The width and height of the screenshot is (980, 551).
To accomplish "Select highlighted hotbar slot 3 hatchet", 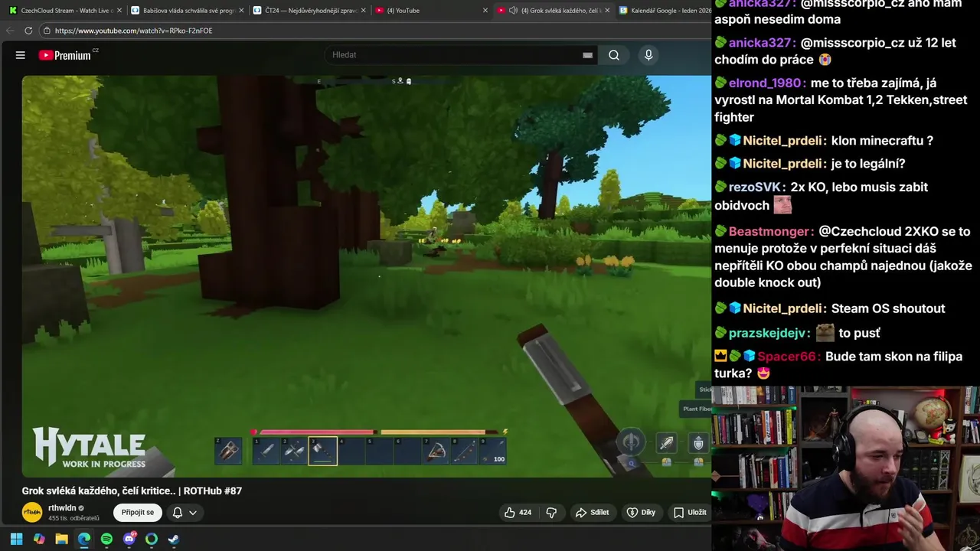I will [x=323, y=452].
